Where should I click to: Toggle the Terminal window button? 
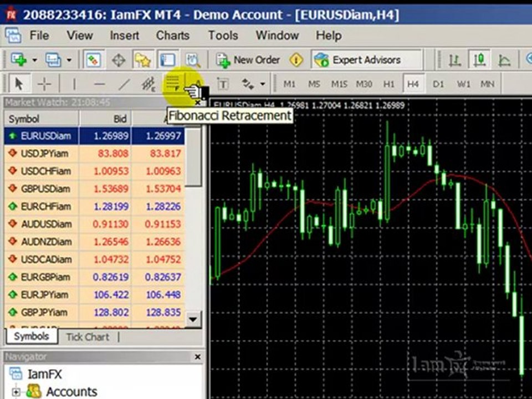[x=167, y=60]
